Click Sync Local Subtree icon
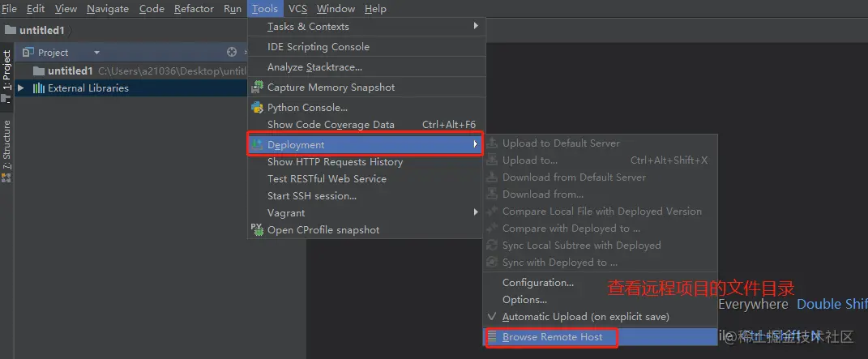 click(x=492, y=245)
